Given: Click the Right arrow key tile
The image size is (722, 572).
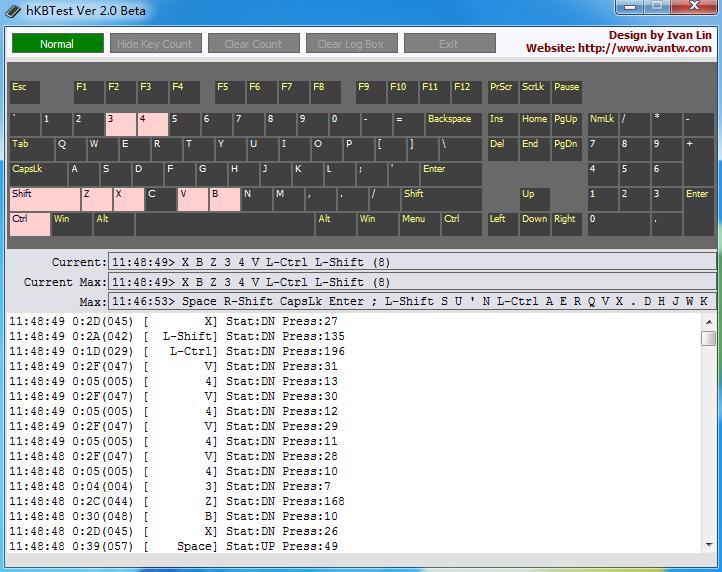Looking at the screenshot, I should tap(567, 224).
